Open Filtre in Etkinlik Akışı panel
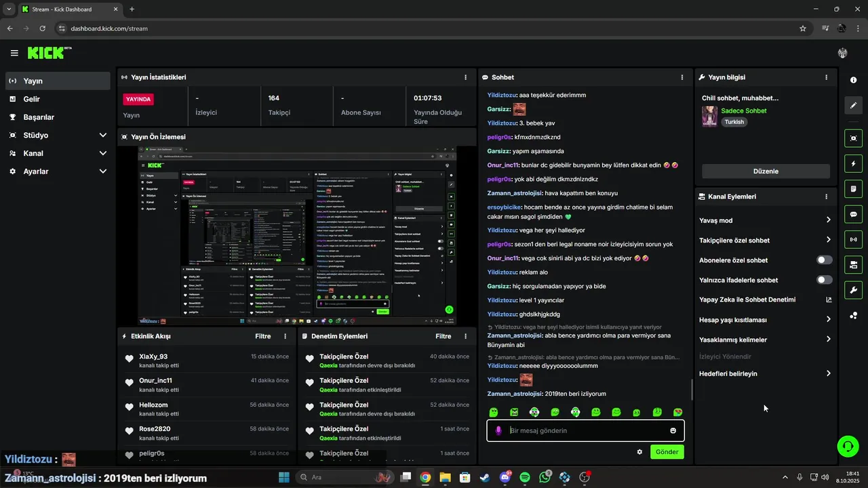 [x=263, y=336]
